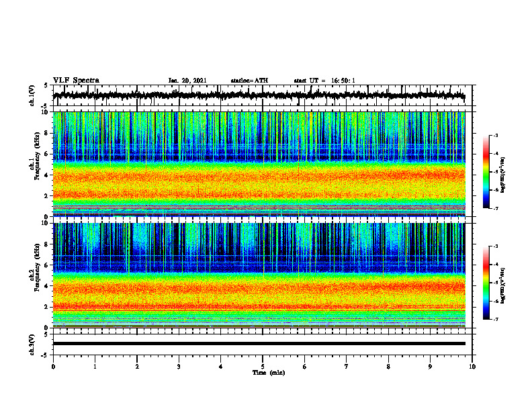Screen dimensions: 532x411
Task: Click the ch.2 color bar 'log(PSD)' label
Action: coord(502,285)
